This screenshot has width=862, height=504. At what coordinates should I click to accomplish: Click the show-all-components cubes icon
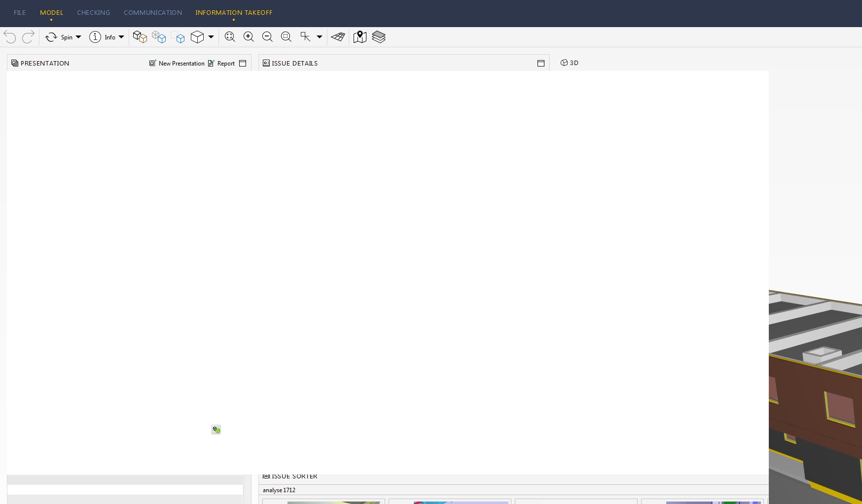click(x=140, y=37)
